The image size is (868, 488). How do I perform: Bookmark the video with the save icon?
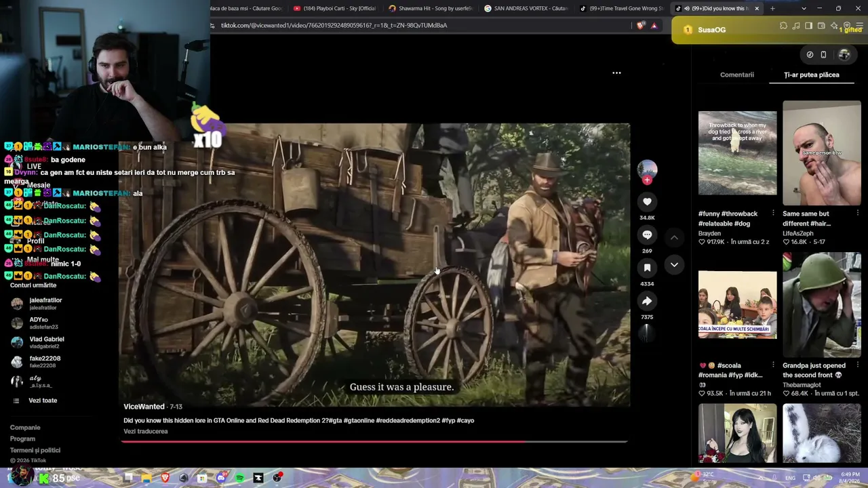tap(647, 268)
